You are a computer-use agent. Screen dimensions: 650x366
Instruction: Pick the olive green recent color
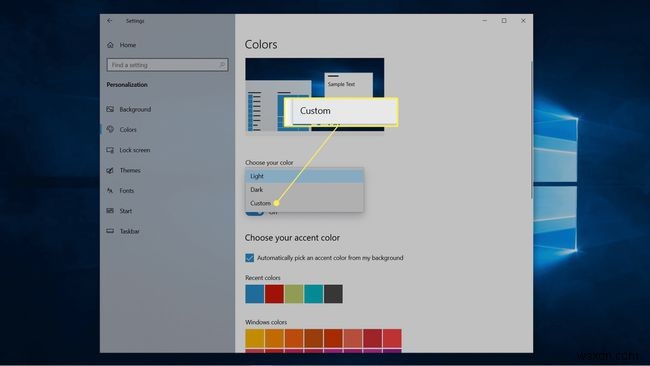pyautogui.click(x=294, y=294)
